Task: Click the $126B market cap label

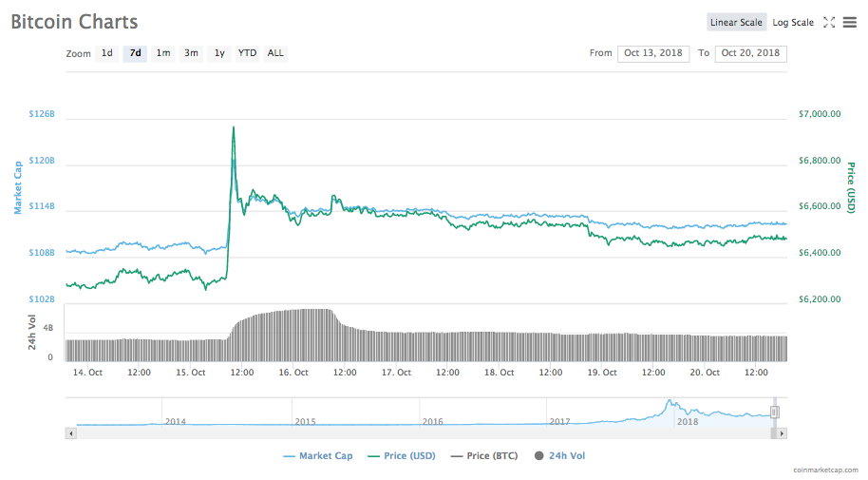Action: click(x=42, y=114)
